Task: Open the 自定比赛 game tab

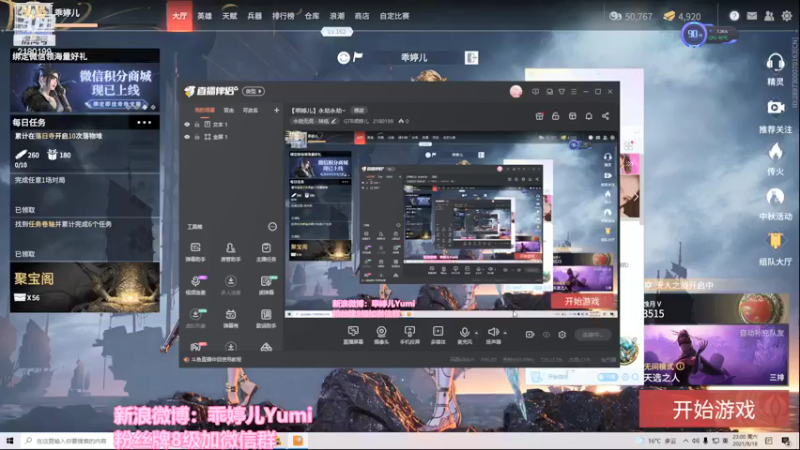Action: pyautogui.click(x=394, y=16)
